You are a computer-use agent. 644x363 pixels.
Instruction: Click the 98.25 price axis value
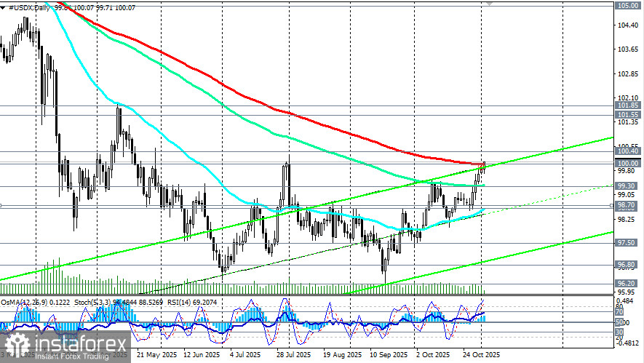tap(627, 220)
